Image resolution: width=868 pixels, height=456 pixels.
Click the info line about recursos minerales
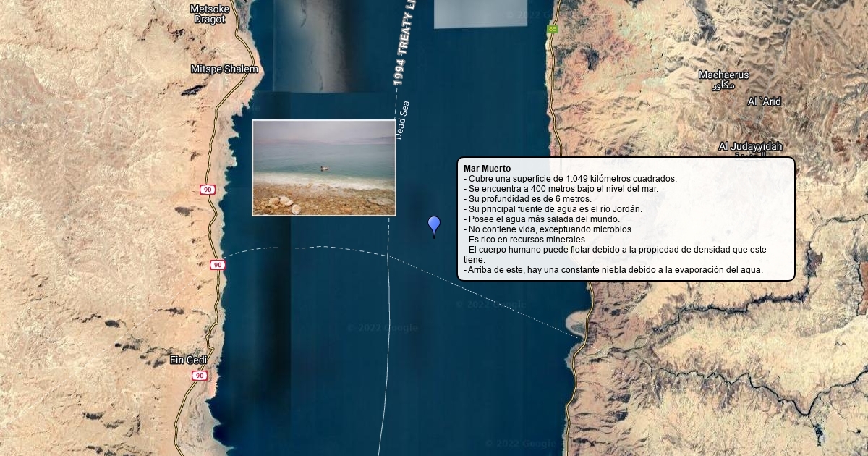[x=525, y=240]
